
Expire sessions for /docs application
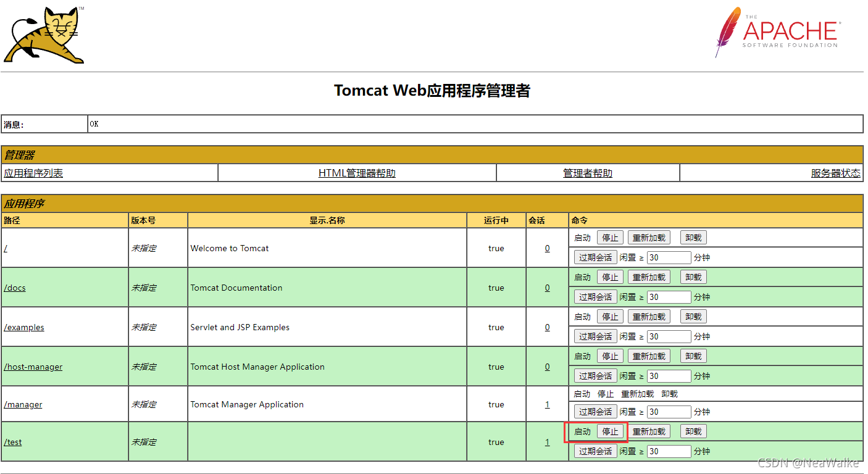[595, 297]
